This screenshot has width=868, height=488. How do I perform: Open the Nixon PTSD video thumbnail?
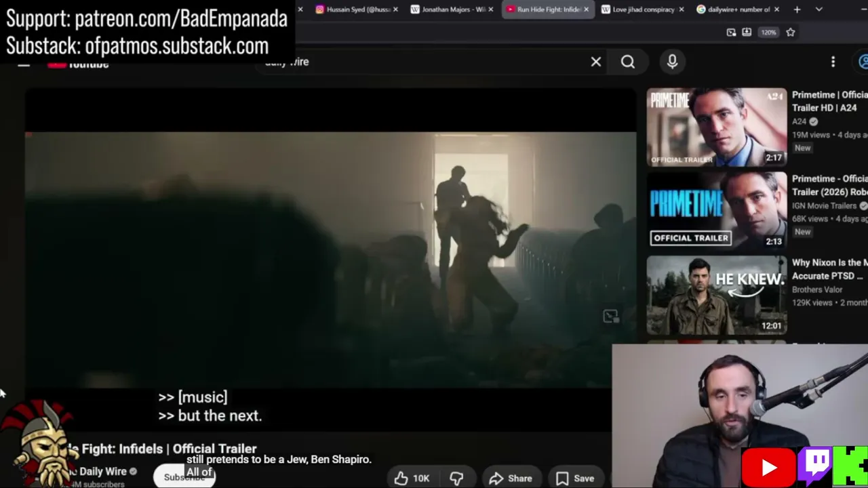(x=717, y=296)
